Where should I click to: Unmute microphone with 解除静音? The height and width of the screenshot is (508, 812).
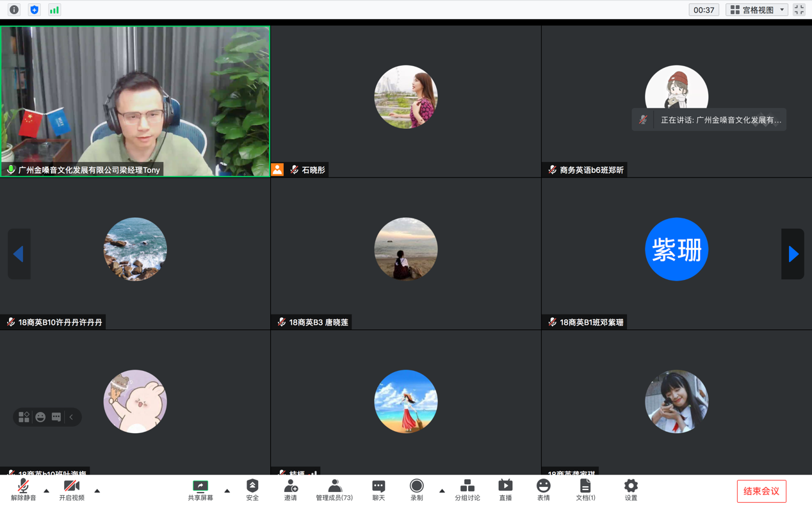pos(23,490)
